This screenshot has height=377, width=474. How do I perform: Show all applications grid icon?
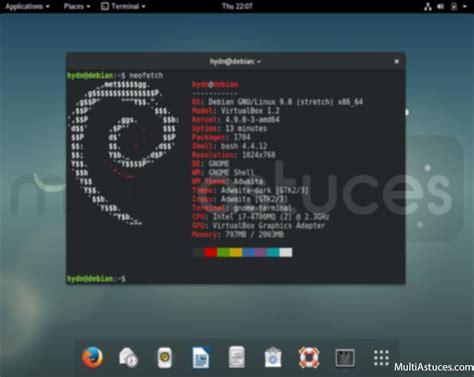[381, 358]
